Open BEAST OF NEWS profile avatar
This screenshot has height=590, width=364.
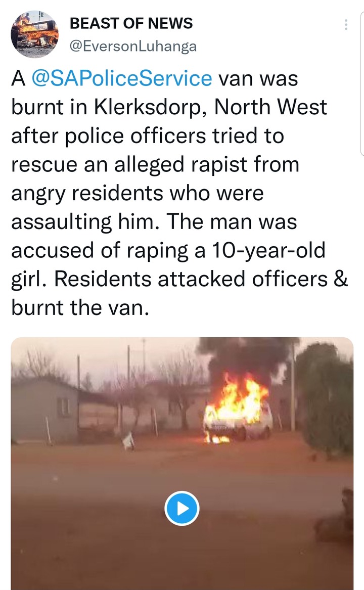point(35,34)
